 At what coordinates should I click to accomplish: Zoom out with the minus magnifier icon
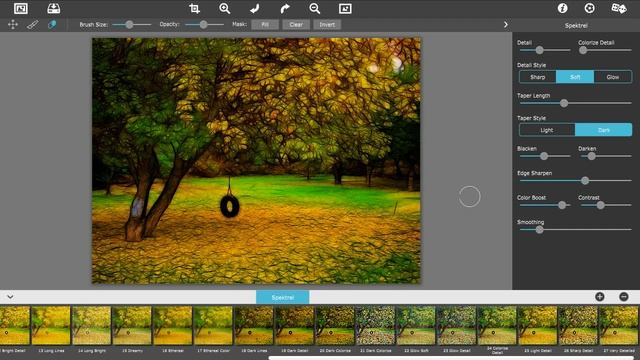pyautogui.click(x=315, y=8)
